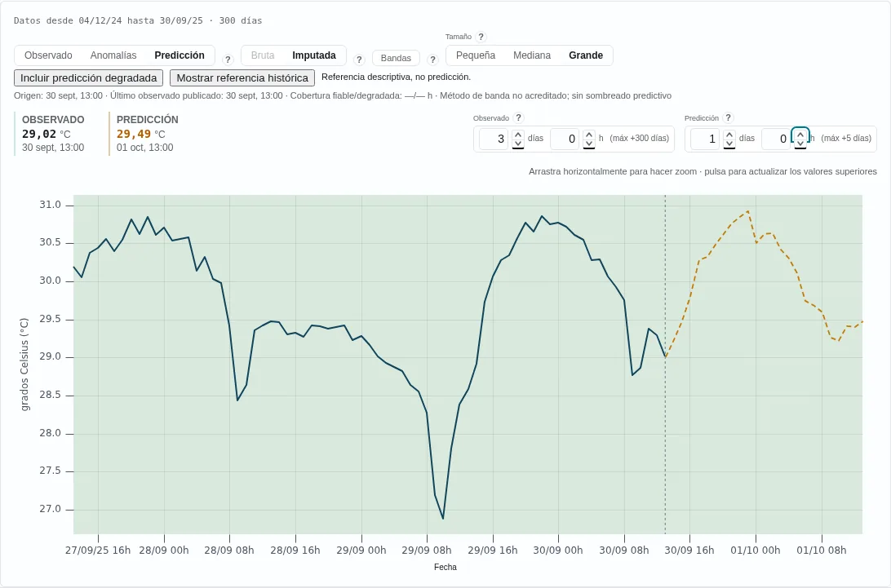
Task: Click the 27/09/25 16h axis label
Action: click(98, 550)
